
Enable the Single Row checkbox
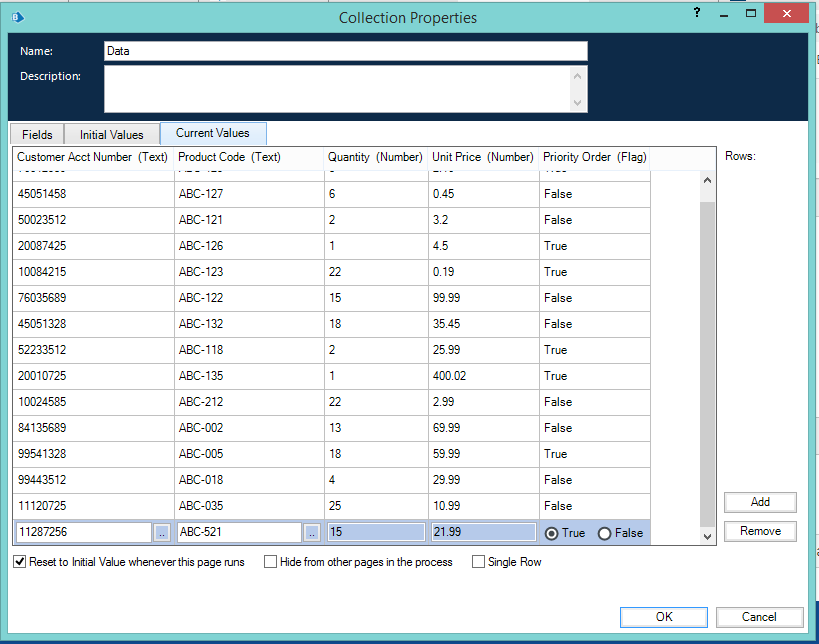[x=479, y=562]
